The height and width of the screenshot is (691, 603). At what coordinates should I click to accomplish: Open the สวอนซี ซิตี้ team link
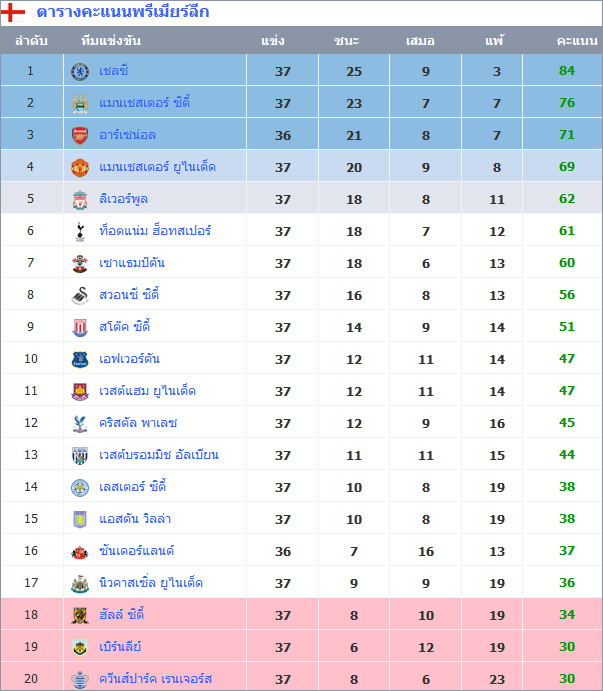(x=129, y=295)
